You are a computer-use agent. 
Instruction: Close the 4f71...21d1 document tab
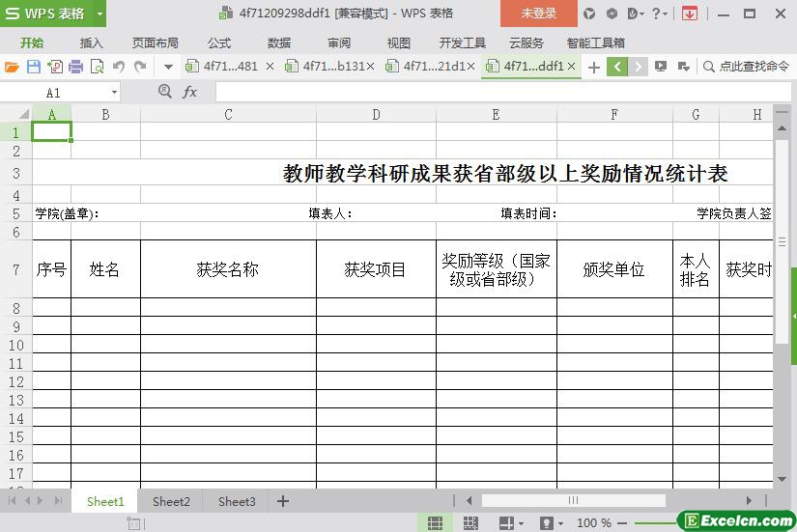[471, 66]
